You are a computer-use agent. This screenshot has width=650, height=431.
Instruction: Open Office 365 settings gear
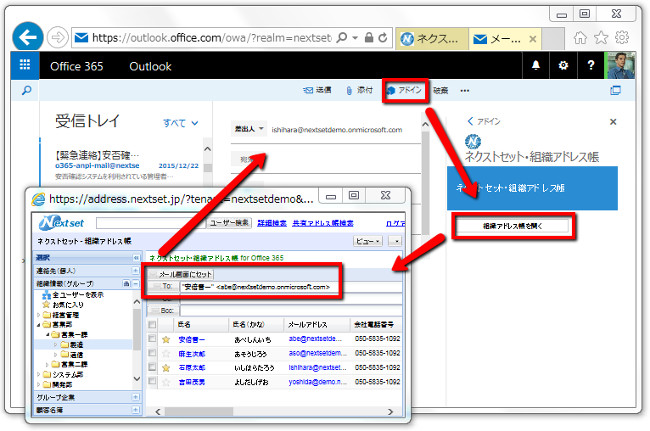563,65
